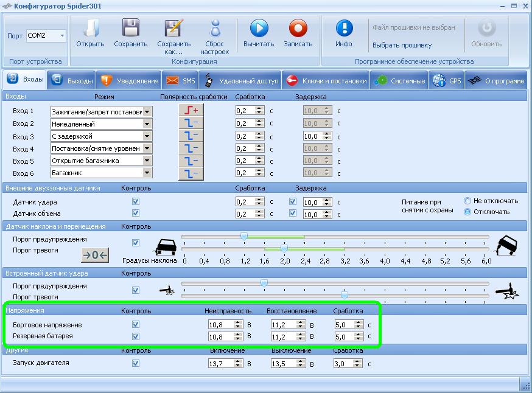Open the Инфо information icon

click(x=344, y=29)
